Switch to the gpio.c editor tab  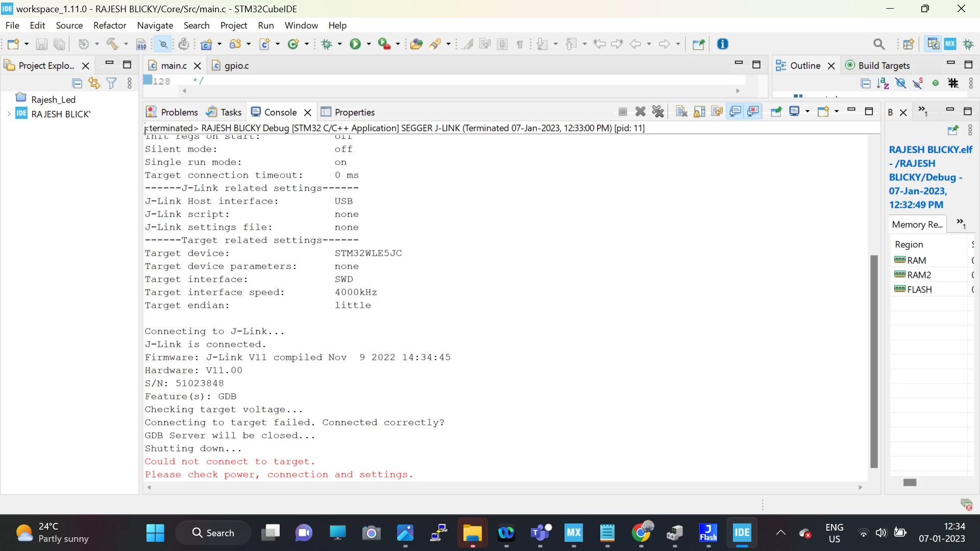point(231,66)
